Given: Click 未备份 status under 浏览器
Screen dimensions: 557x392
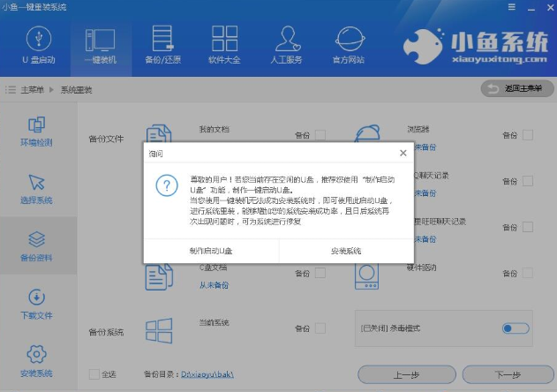Looking at the screenshot, I should 425,147.
